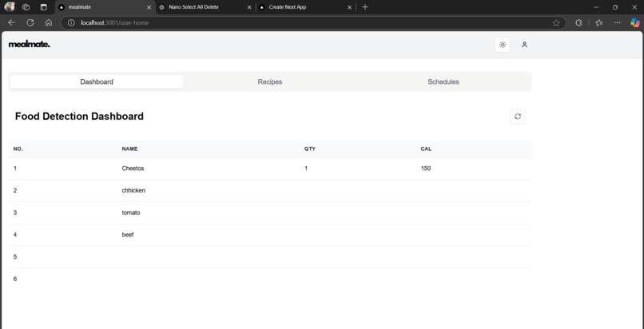Screen dimensions: 644x329
Task: Select the beef name cell
Action: pos(128,235)
